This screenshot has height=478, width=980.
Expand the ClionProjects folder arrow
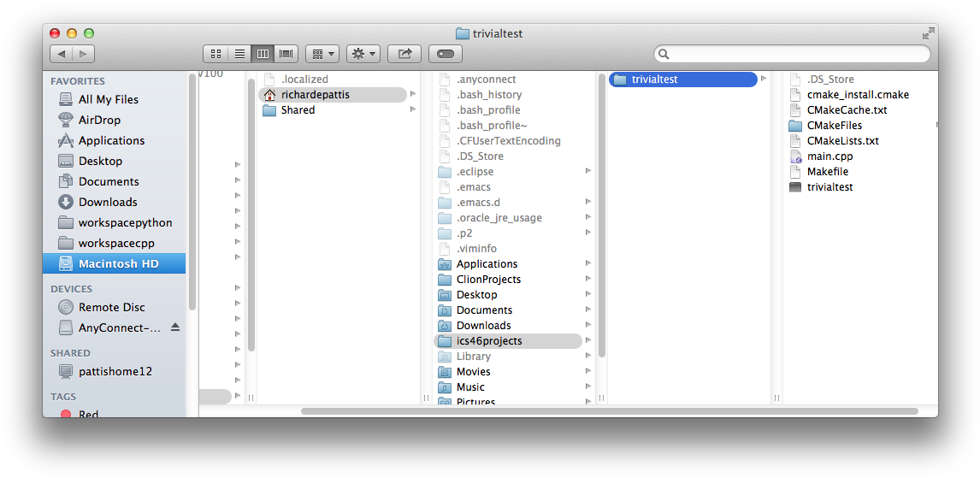pyautogui.click(x=588, y=280)
